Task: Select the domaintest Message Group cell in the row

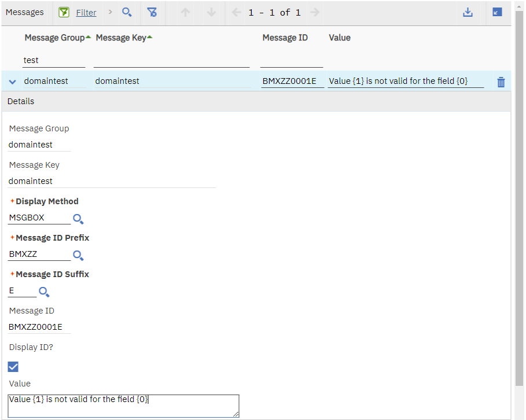Action: pyautogui.click(x=54, y=81)
